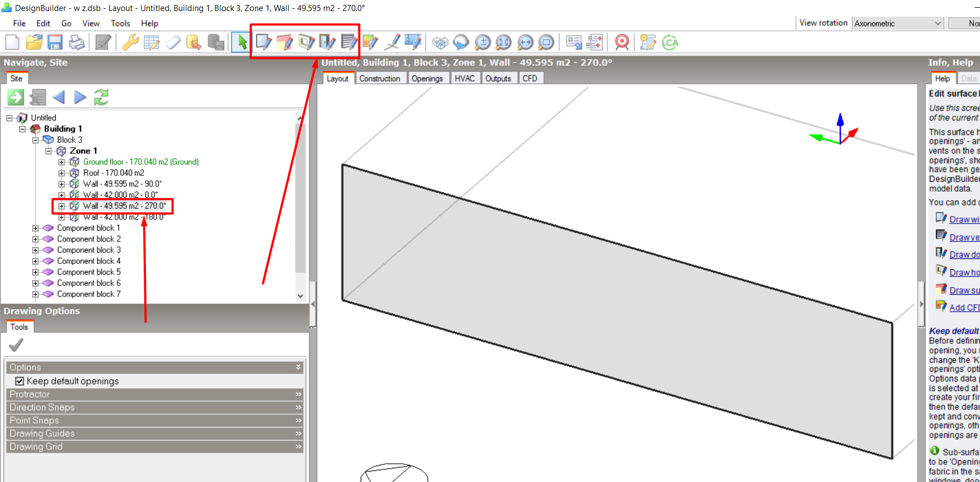Screen dimensions: 980x482
Task: Click the navigator tree vertical scrollbar
Action: (300, 207)
